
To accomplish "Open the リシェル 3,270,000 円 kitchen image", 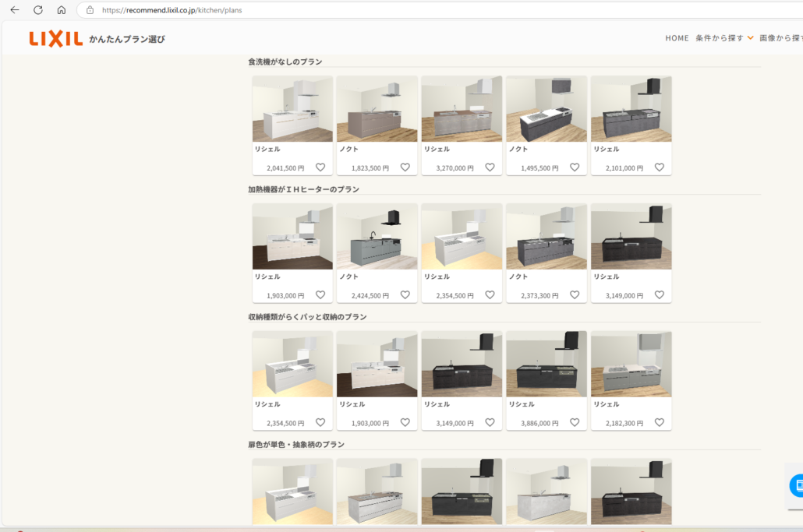I will 462,109.
